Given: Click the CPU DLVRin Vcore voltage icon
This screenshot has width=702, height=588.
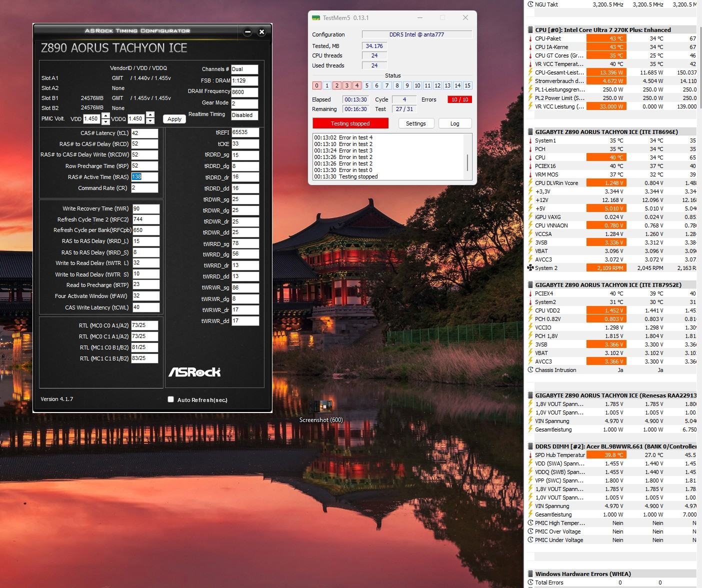Looking at the screenshot, I should pos(530,183).
